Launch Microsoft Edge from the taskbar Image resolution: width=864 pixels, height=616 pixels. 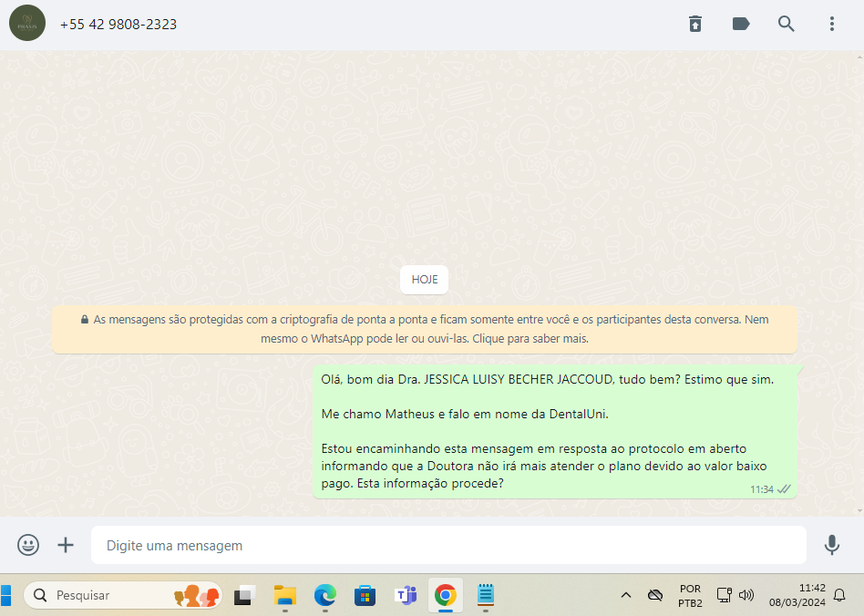coord(325,596)
